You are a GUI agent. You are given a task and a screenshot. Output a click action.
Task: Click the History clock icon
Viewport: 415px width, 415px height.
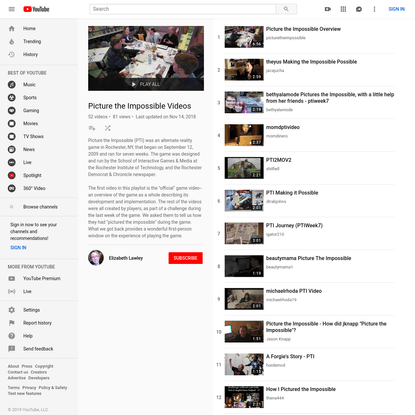(12, 54)
